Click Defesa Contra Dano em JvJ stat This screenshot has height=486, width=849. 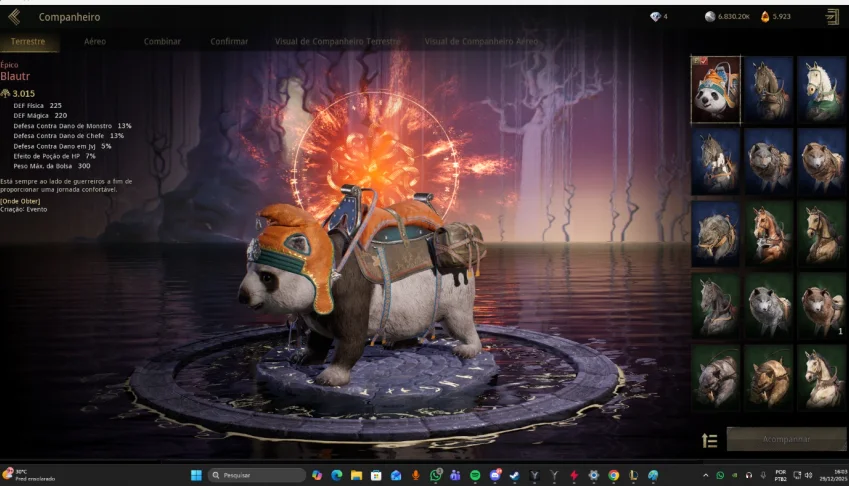pos(62,146)
